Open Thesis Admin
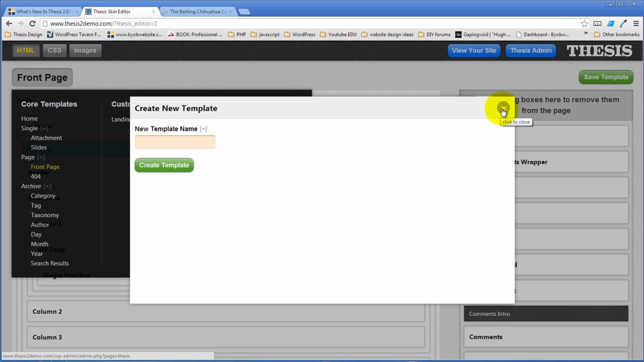The width and height of the screenshot is (644, 362). pyautogui.click(x=531, y=50)
